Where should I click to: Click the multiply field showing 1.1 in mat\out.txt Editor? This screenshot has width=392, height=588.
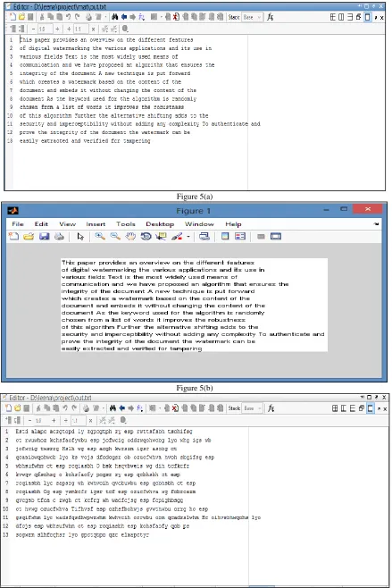[x=80, y=29]
